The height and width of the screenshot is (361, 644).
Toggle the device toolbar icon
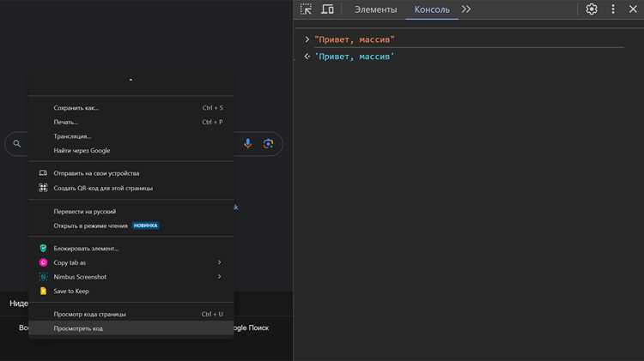tap(327, 9)
